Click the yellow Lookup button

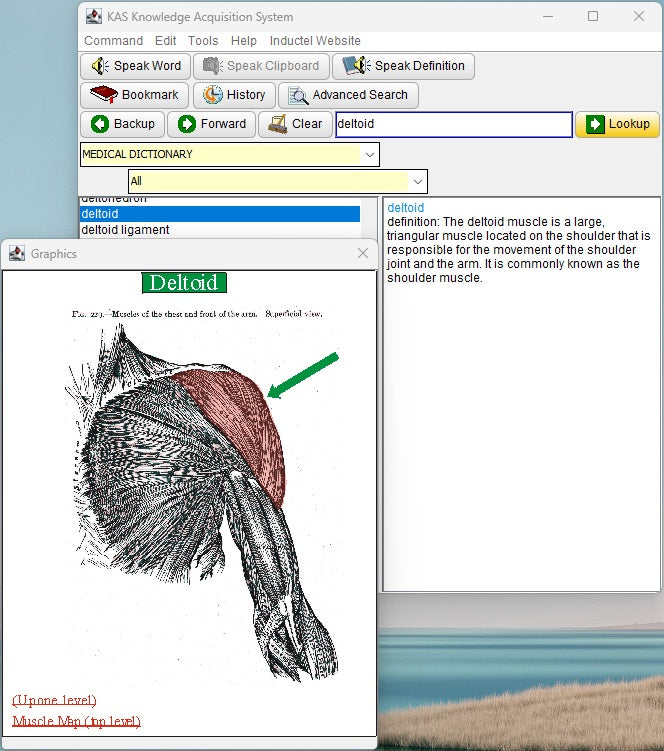click(617, 124)
